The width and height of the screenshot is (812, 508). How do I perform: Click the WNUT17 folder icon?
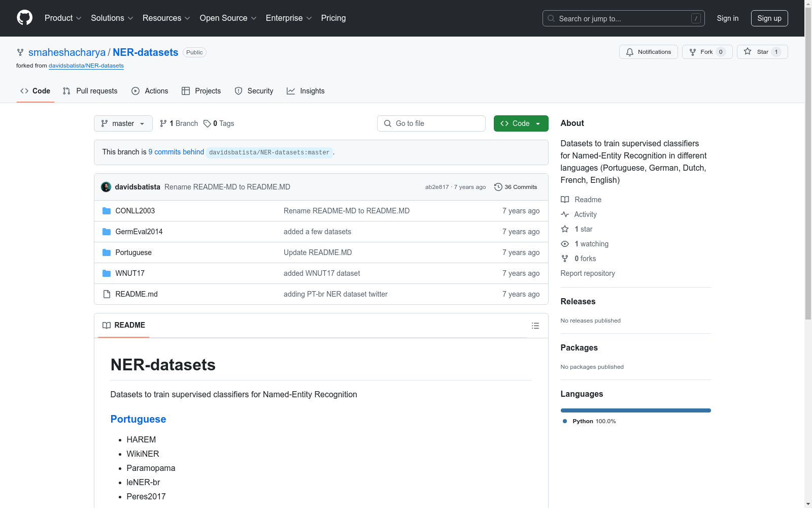(x=107, y=273)
